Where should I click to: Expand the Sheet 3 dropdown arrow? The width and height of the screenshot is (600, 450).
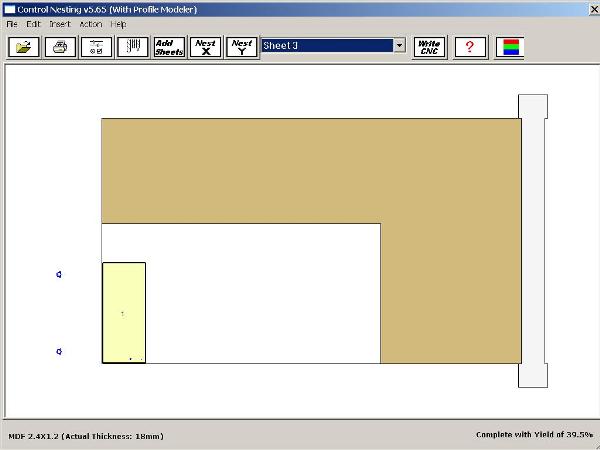(399, 46)
